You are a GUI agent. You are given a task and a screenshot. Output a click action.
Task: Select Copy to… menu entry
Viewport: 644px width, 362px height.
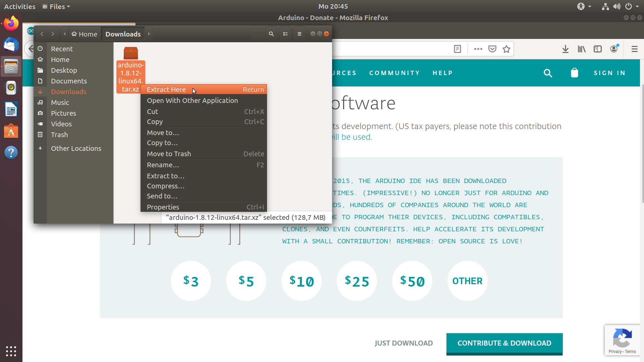[x=204, y=143]
